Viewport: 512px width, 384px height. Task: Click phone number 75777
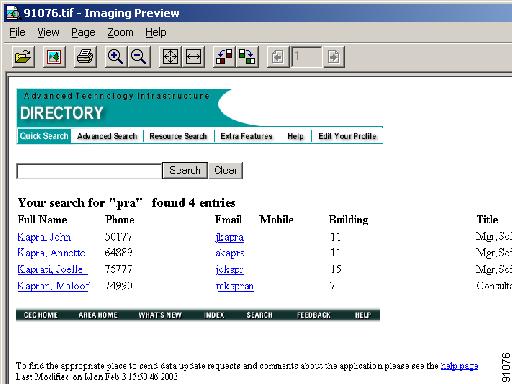click(x=119, y=269)
